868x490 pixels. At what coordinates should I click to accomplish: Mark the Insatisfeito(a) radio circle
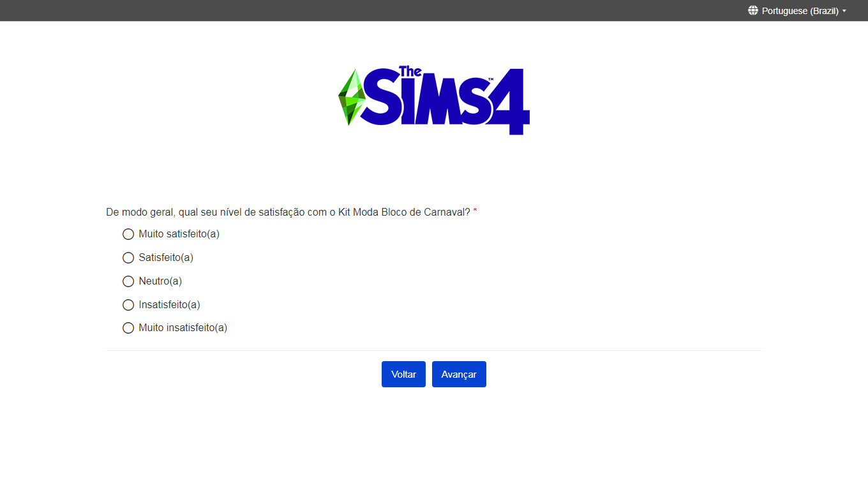coord(128,305)
